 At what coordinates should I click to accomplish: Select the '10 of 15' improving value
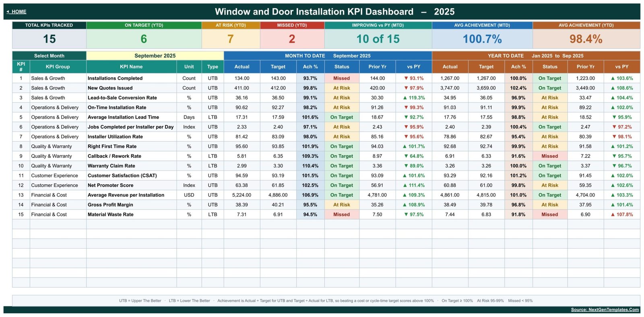(x=378, y=39)
